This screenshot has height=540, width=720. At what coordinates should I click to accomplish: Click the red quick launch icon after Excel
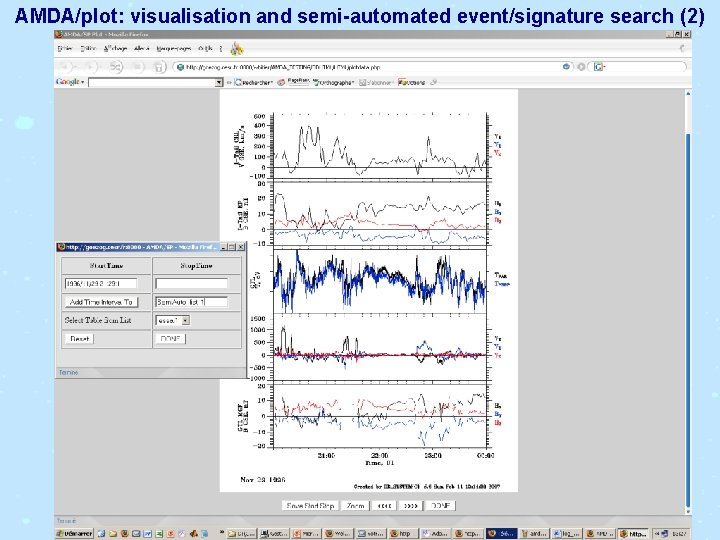point(170,534)
